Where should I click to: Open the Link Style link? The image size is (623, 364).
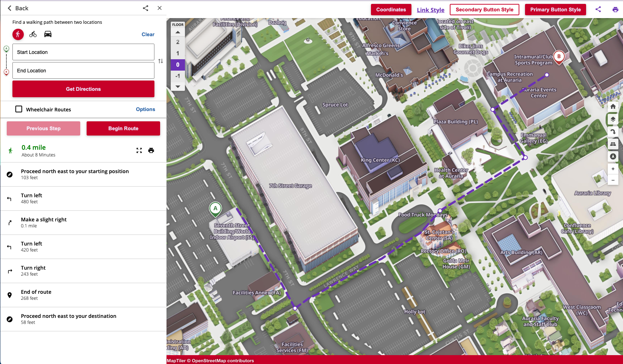(x=431, y=10)
